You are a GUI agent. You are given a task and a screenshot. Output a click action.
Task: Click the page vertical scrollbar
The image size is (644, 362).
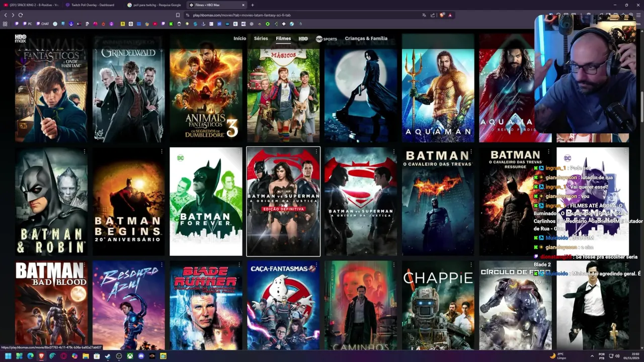coord(641,107)
